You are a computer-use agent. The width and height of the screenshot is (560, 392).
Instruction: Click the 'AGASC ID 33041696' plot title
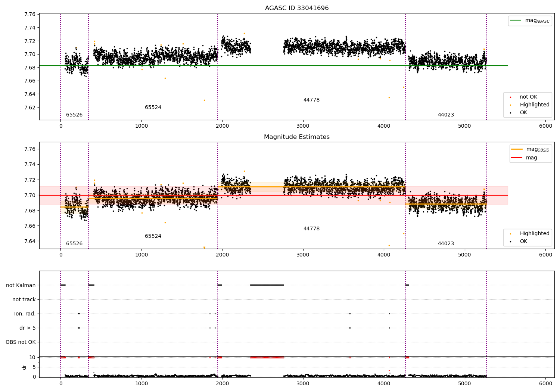pos(297,8)
